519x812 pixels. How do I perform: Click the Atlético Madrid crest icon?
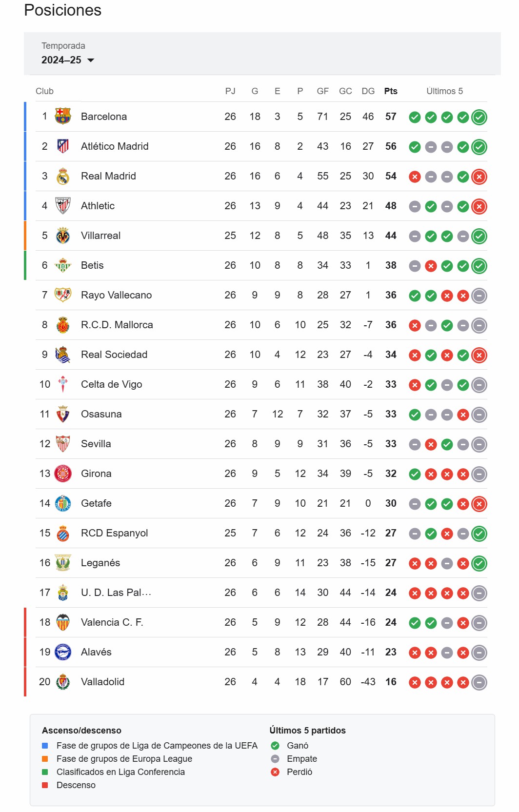[x=63, y=146]
